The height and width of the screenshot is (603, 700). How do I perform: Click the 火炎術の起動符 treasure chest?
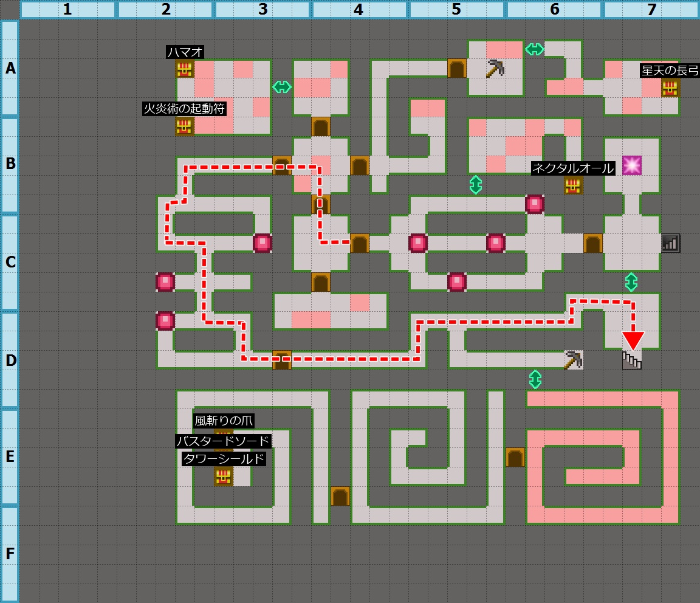184,126
